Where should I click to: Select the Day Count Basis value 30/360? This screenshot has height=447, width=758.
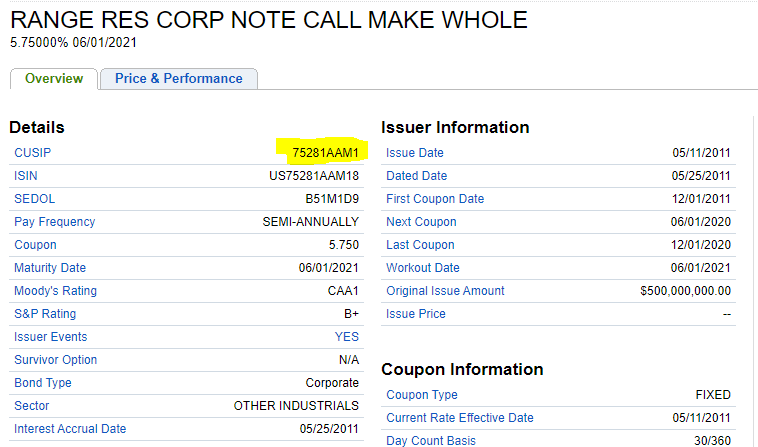(x=713, y=441)
